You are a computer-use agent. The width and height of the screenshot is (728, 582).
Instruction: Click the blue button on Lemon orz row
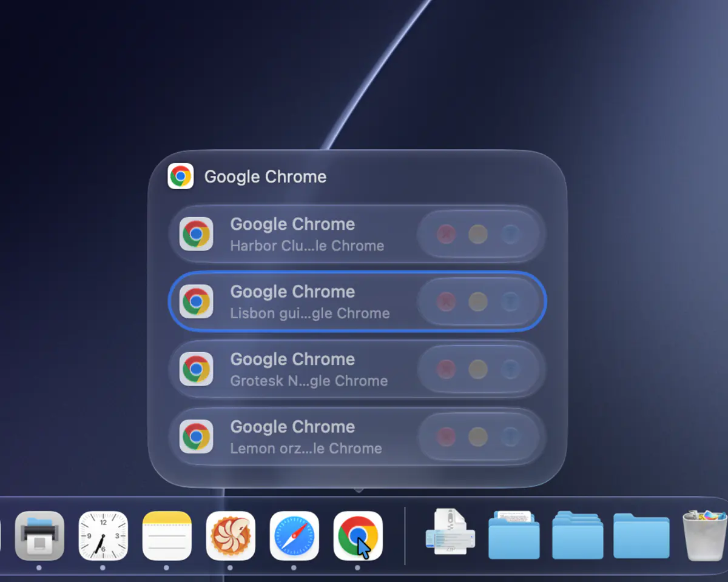pos(510,436)
